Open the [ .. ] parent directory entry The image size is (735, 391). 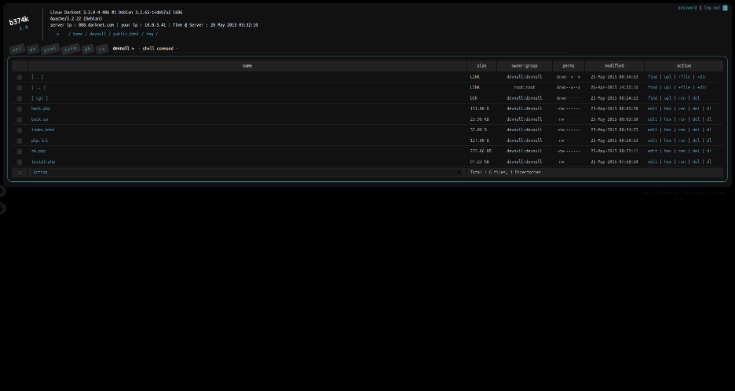pyautogui.click(x=38, y=88)
